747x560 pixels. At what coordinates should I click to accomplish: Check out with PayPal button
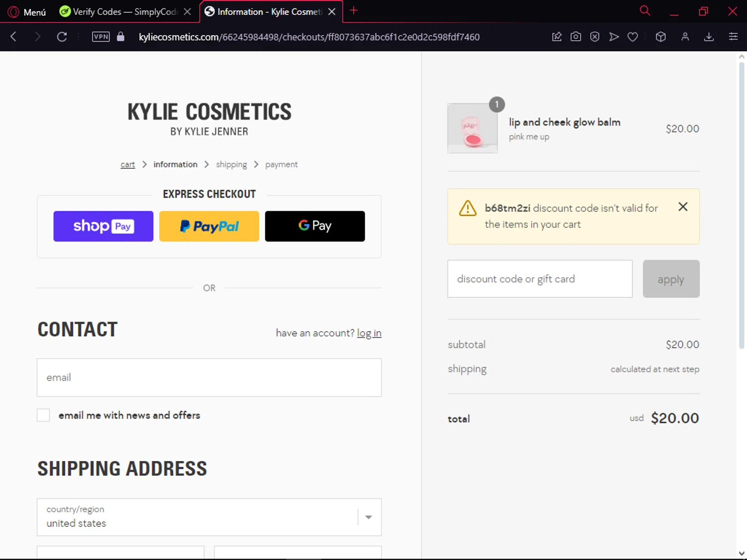(x=209, y=226)
